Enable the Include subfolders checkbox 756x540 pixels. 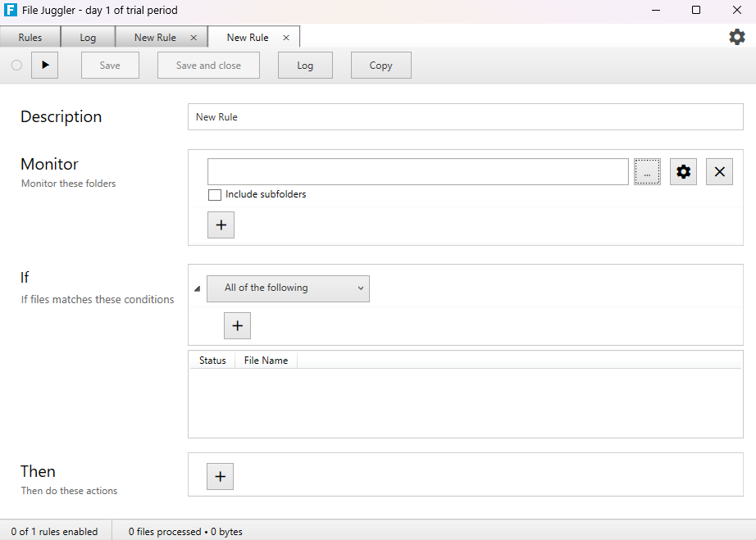(215, 195)
